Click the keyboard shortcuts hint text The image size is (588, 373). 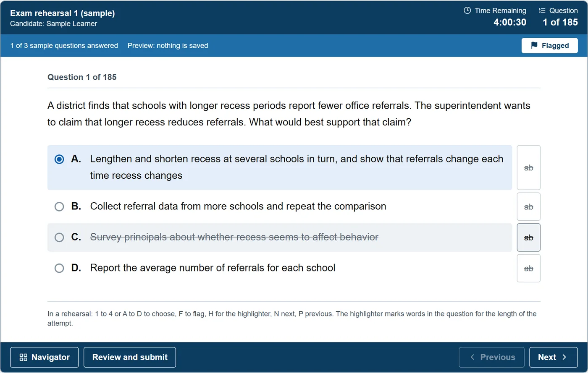click(x=292, y=318)
